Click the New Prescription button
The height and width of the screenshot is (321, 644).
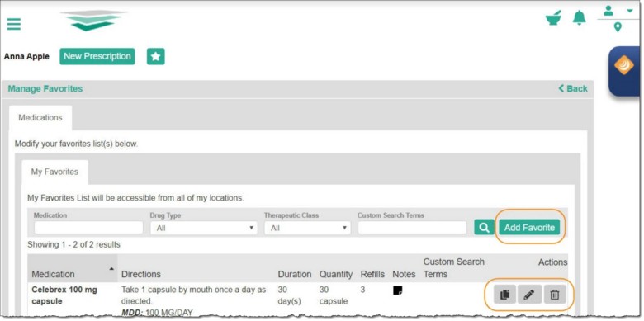tap(97, 56)
